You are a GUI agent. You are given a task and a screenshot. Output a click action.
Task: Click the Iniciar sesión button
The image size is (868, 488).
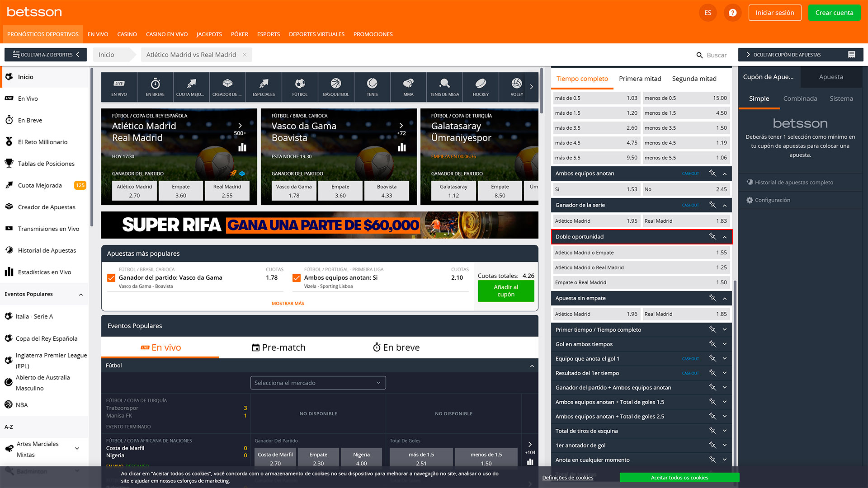774,13
